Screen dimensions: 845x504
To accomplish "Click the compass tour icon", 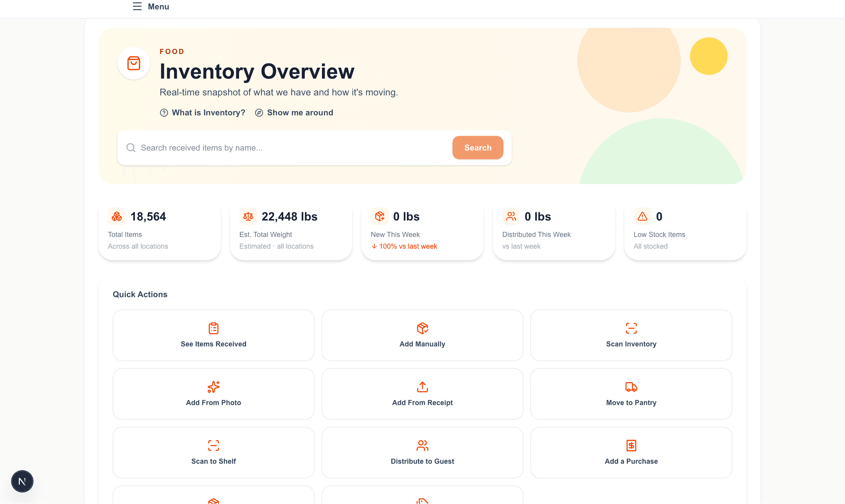I will [x=259, y=113].
